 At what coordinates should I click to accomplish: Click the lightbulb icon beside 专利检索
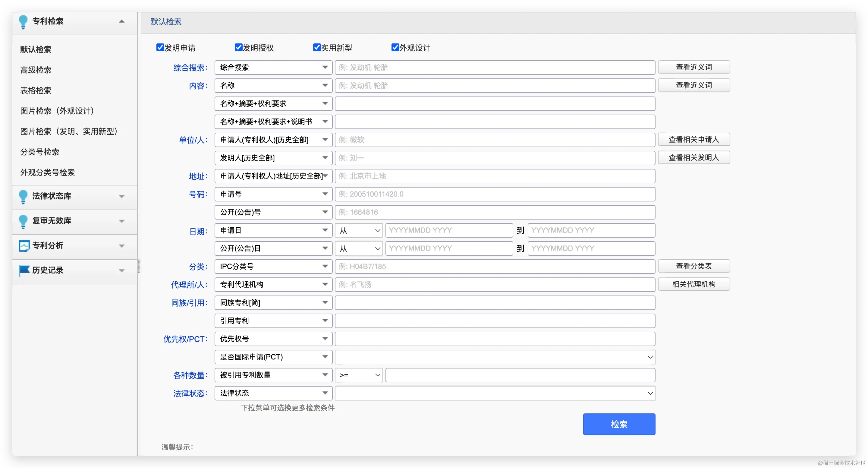[x=23, y=22]
